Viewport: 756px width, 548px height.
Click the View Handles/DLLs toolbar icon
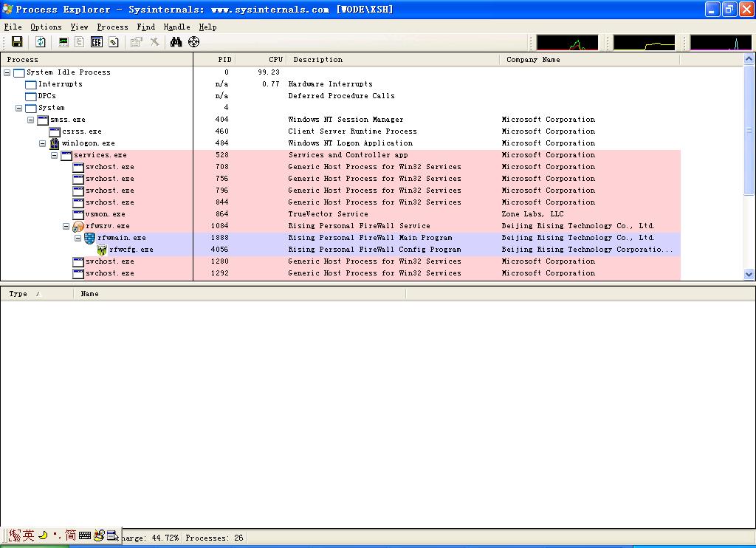pos(113,42)
